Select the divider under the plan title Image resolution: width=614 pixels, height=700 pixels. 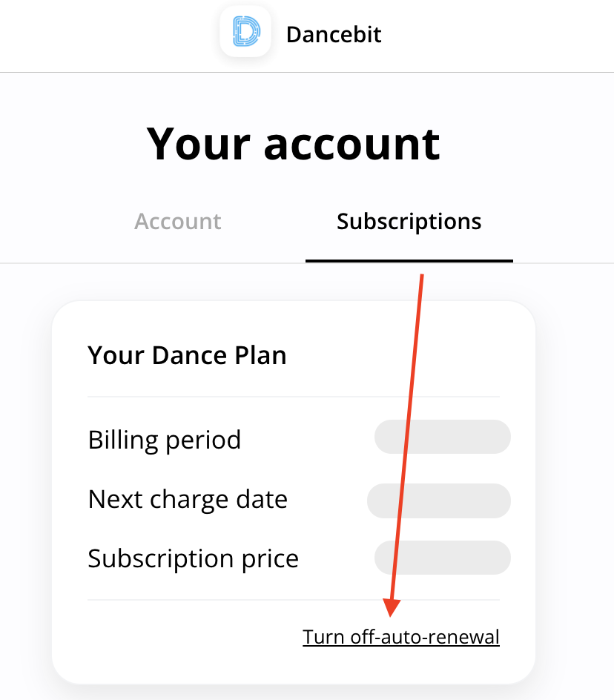click(294, 396)
